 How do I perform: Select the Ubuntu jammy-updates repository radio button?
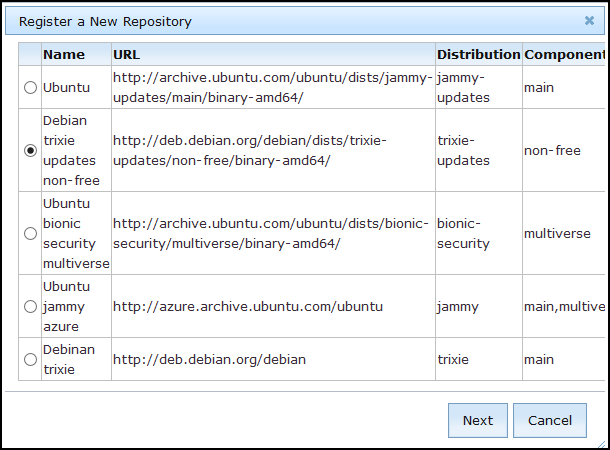[30, 88]
